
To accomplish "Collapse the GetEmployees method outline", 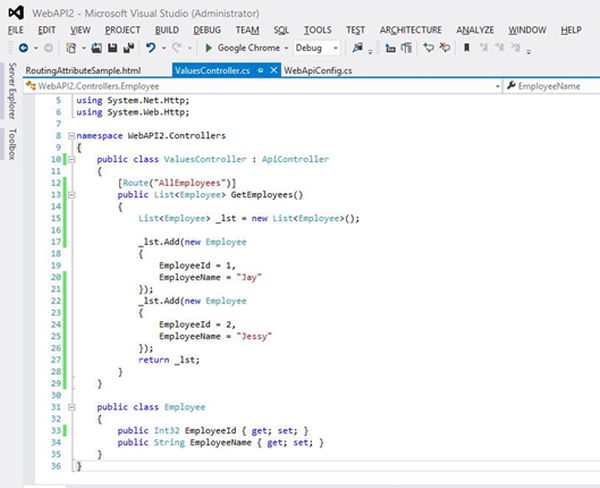I will pyautogui.click(x=70, y=196).
